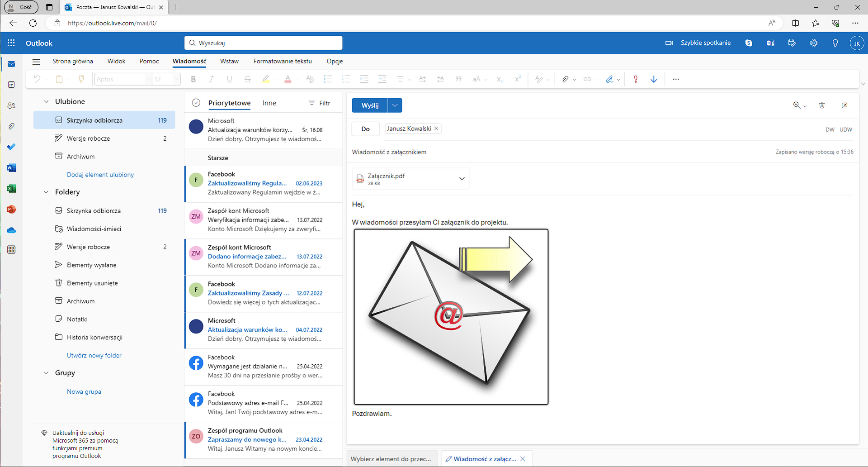Collapse the Grupy section

coord(46,373)
